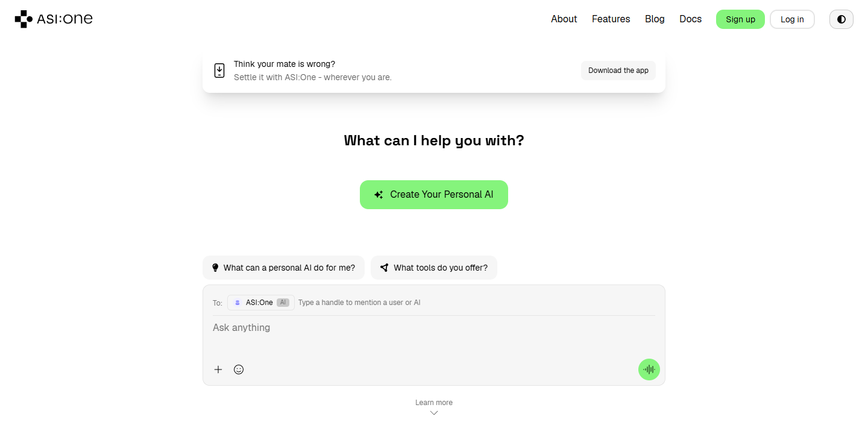
Task: Start voice input with green waveform button
Action: point(649,370)
